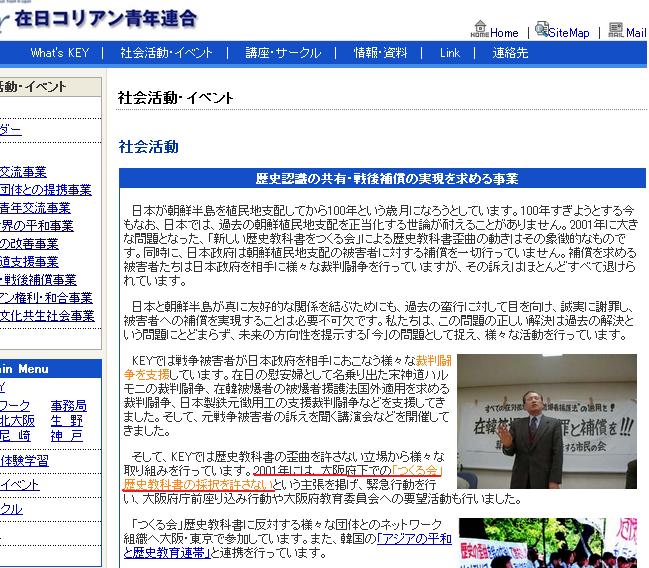The image size is (649, 568).
Task: Click the 界の平和事業 sidebar link
Action: coord(36,226)
